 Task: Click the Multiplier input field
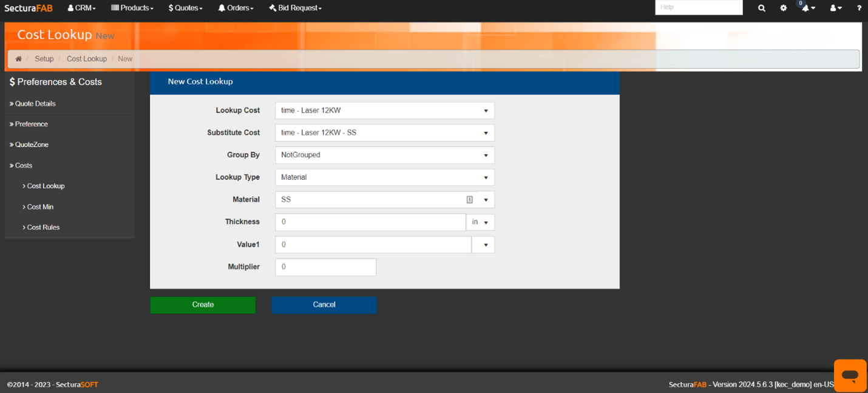(x=325, y=267)
